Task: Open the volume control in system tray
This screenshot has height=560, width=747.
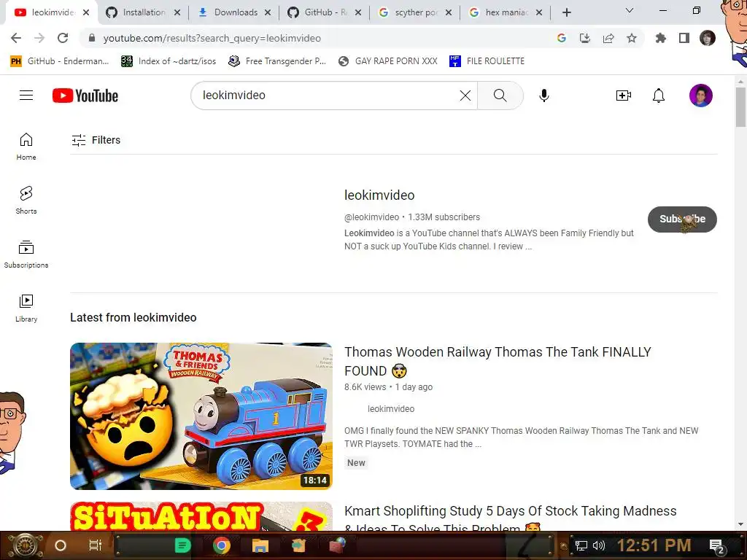Action: pos(598,545)
